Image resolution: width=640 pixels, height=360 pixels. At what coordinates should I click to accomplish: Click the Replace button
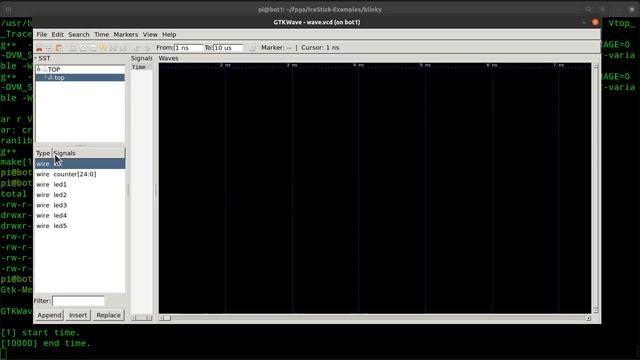pyautogui.click(x=108, y=315)
